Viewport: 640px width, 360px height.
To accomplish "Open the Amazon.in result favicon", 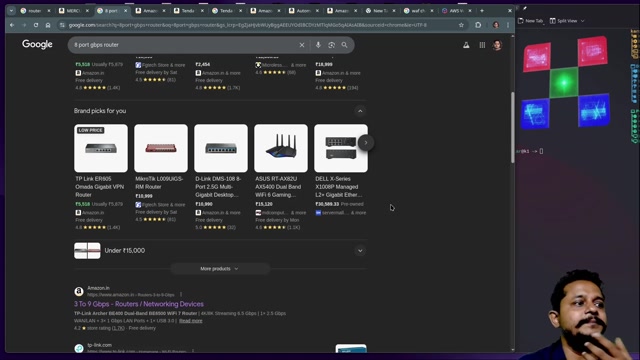I will [x=79, y=291].
